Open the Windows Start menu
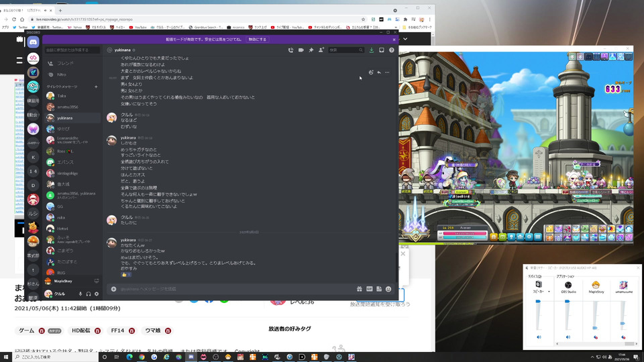644x362 pixels. 6,357
